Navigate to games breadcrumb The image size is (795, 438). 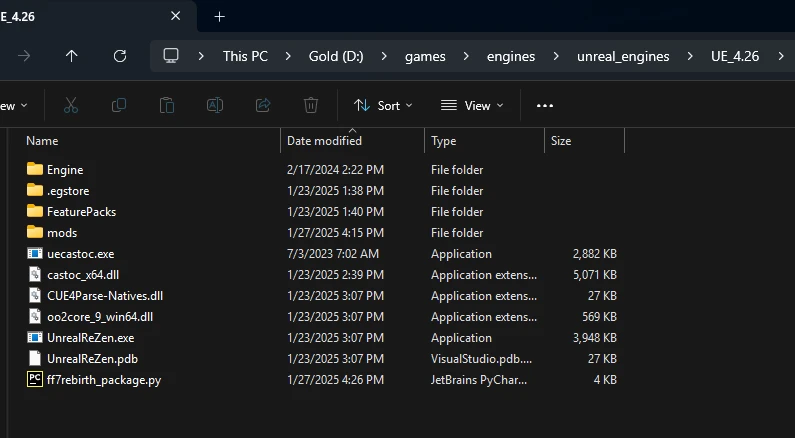tap(425, 56)
